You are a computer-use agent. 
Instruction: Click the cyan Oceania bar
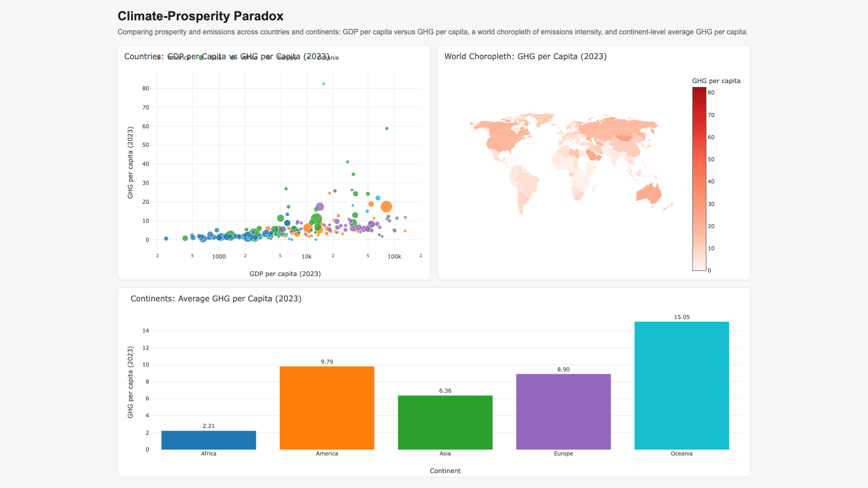[682, 385]
